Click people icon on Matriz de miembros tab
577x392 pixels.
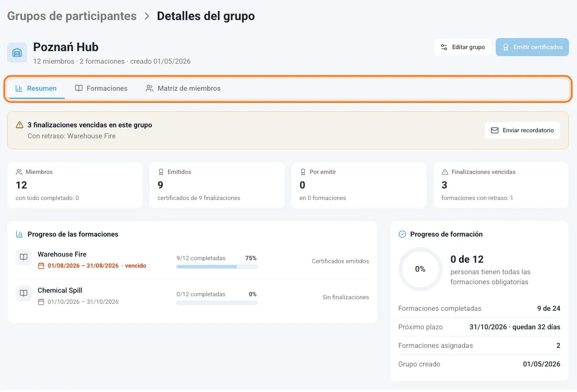point(150,88)
